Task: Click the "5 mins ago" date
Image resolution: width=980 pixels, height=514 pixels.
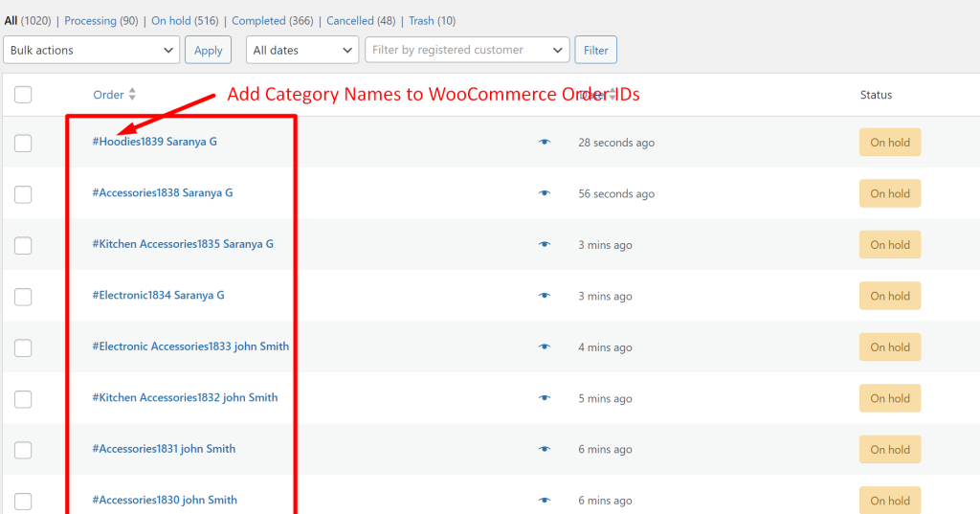Action: tap(605, 398)
